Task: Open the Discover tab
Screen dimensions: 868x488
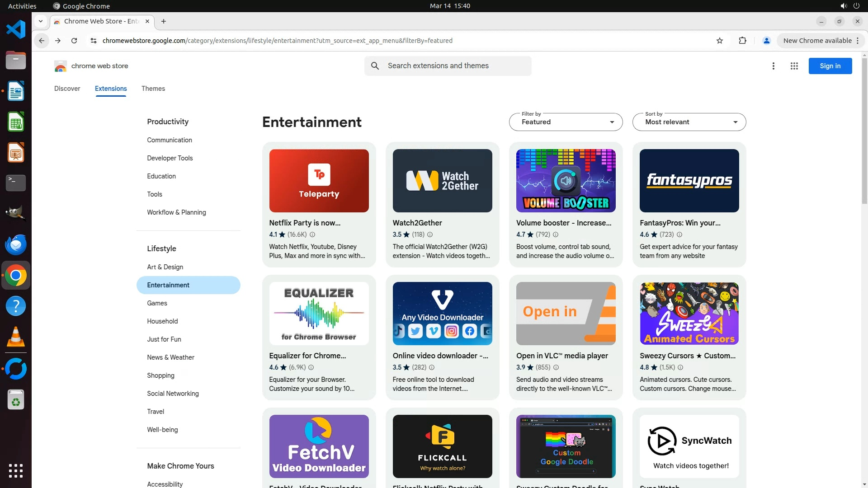Action: [x=67, y=89]
